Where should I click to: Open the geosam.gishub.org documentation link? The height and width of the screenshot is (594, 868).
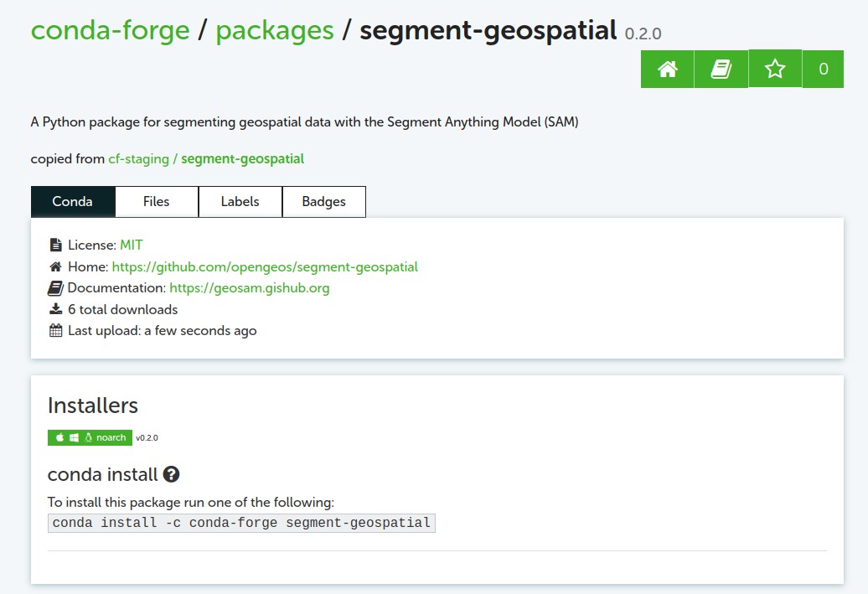tap(249, 288)
